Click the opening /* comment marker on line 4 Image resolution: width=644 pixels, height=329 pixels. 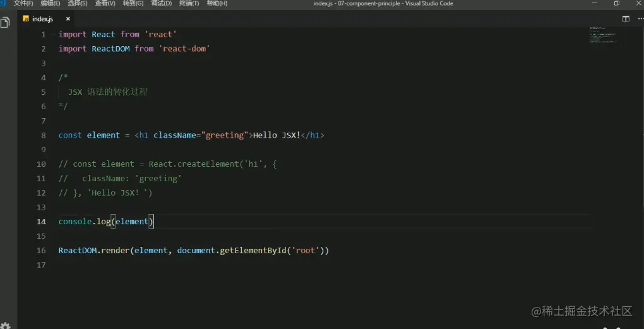(x=63, y=78)
